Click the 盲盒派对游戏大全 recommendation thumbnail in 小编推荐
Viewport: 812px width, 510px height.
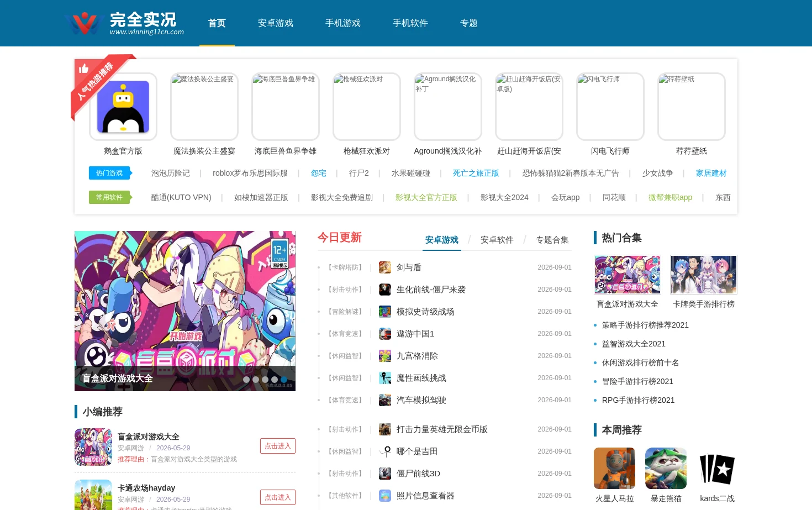pos(93,447)
